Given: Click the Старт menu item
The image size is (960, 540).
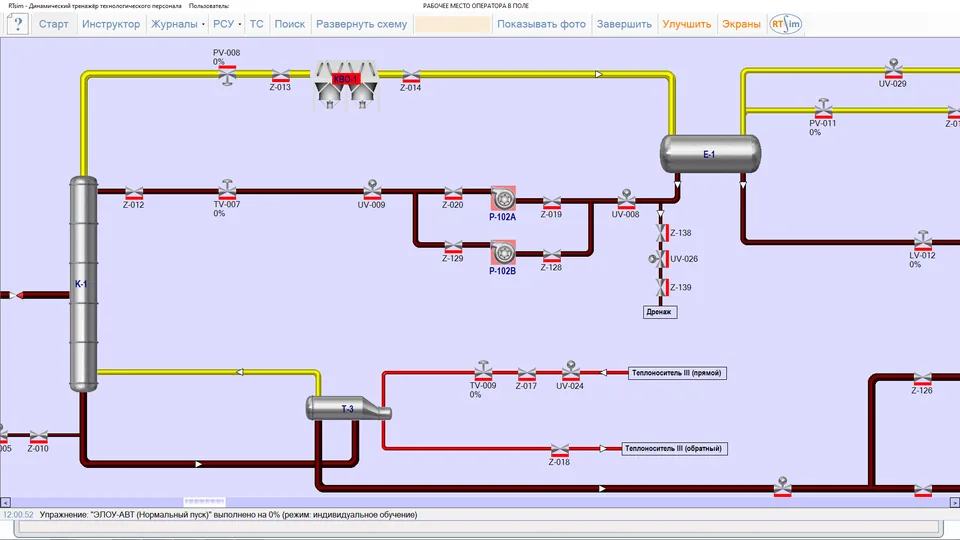Looking at the screenshot, I should (x=54, y=24).
